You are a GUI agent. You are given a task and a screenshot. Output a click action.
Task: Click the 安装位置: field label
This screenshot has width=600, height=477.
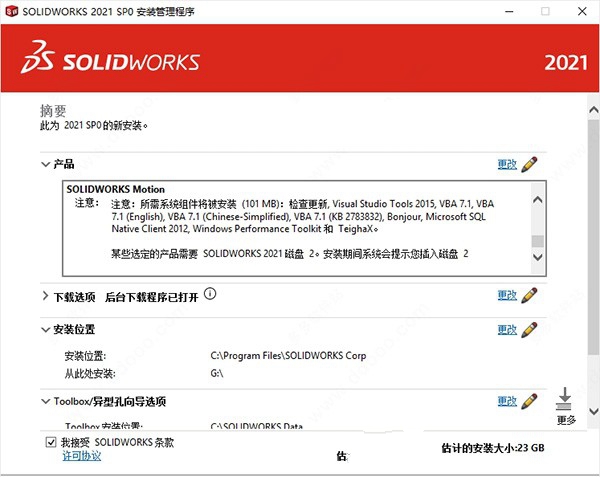point(85,356)
